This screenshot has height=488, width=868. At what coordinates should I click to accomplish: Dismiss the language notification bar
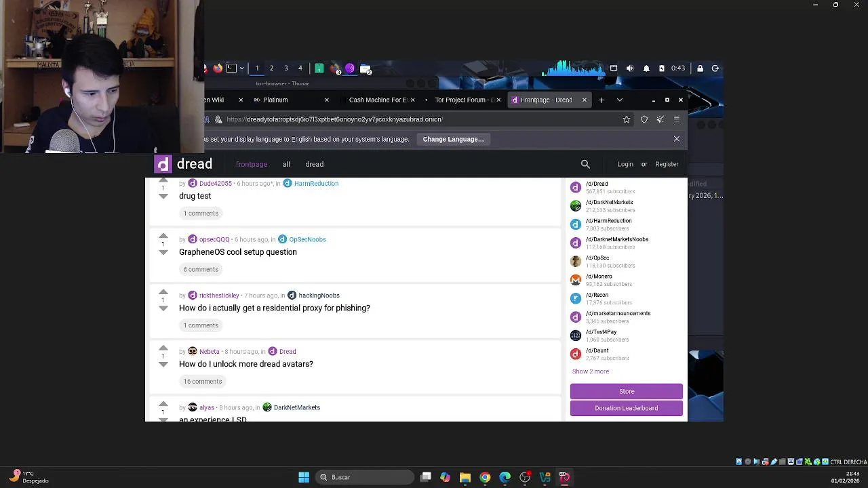tap(676, 139)
